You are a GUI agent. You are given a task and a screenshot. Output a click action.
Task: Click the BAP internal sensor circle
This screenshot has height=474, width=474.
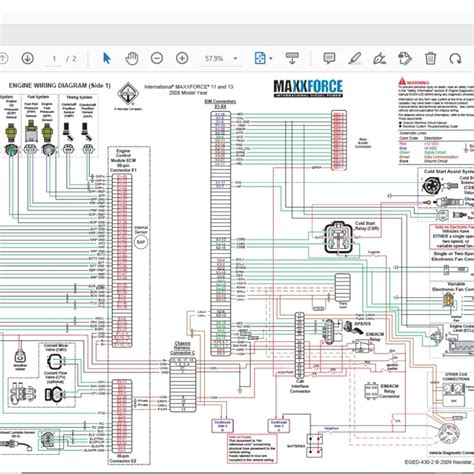click(141, 242)
